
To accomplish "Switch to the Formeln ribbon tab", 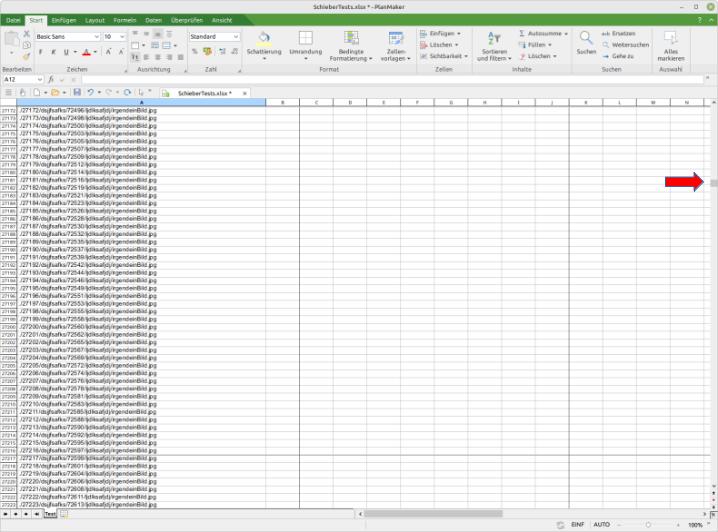I will (125, 20).
